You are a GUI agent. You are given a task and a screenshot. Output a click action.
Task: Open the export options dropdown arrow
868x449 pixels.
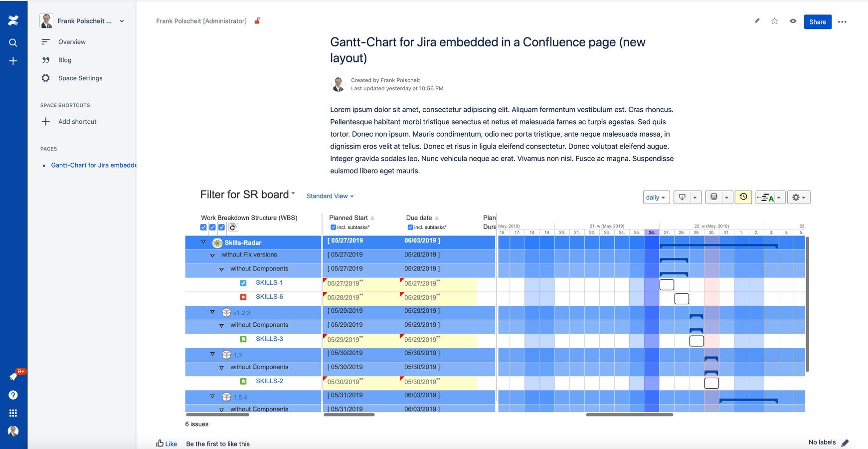pos(695,198)
